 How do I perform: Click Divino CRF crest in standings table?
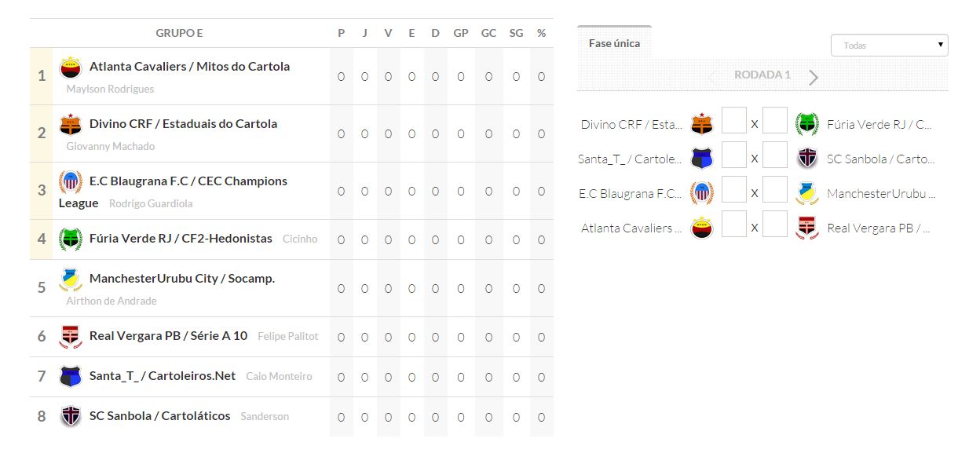tap(71, 125)
